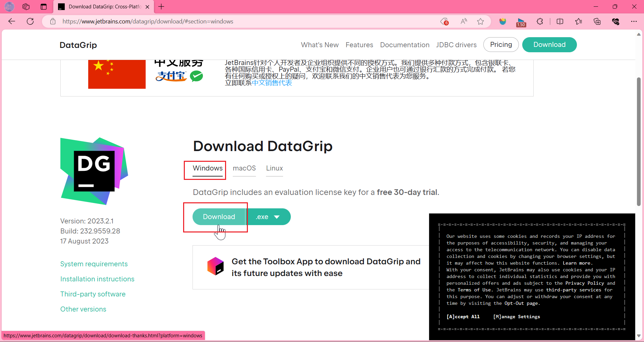Open the JDBC drivers menu item
644x342 pixels.
(456, 45)
